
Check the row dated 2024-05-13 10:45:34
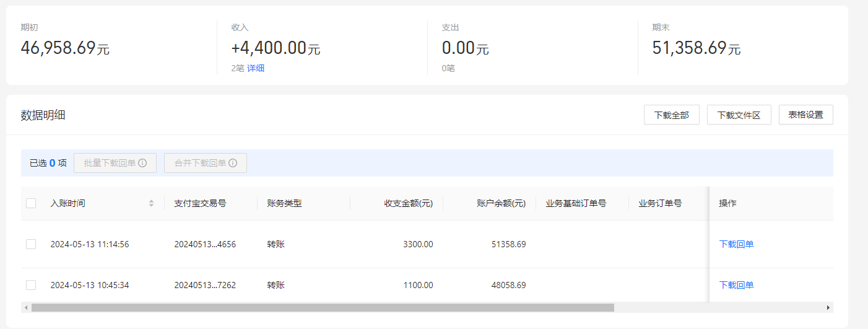click(31, 285)
